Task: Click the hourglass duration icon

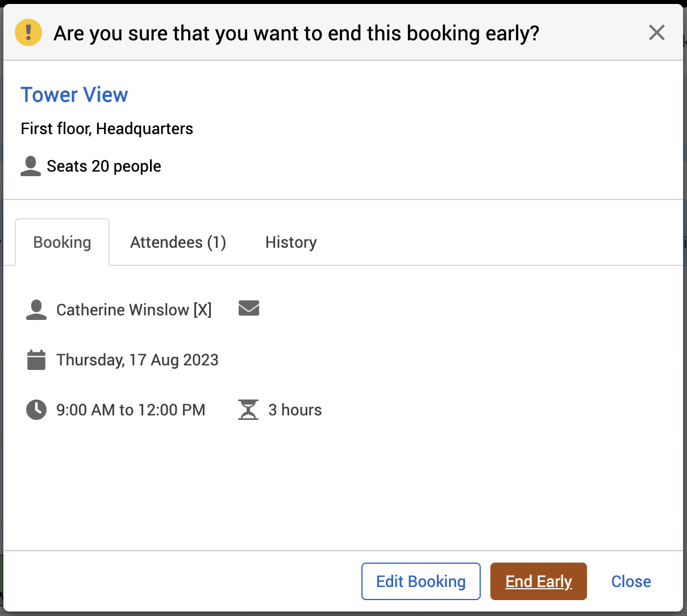Action: 248,410
